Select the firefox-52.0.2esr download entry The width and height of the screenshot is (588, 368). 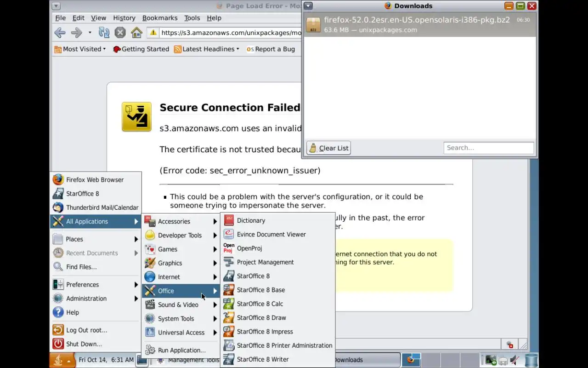pyautogui.click(x=419, y=25)
